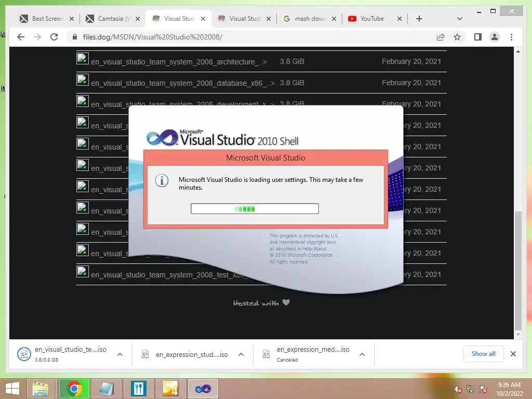
Task: Open Chrome's three-dot menu
Action: pos(511,37)
